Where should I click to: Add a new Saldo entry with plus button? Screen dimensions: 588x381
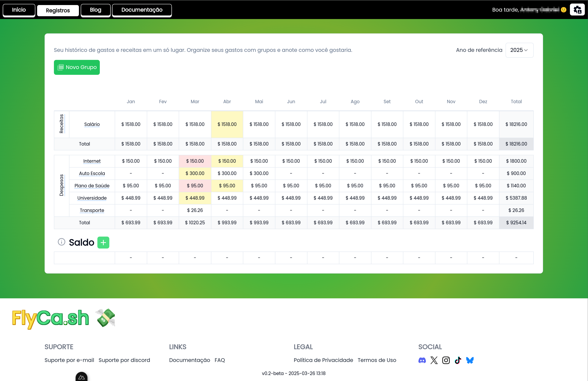103,242
